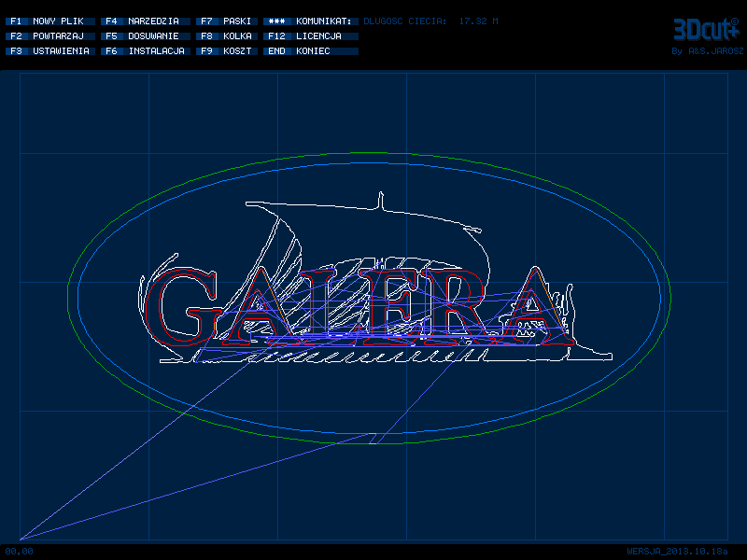Click the 3Dcut+ logo
Viewport: 747px width, 560px height.
707,30
